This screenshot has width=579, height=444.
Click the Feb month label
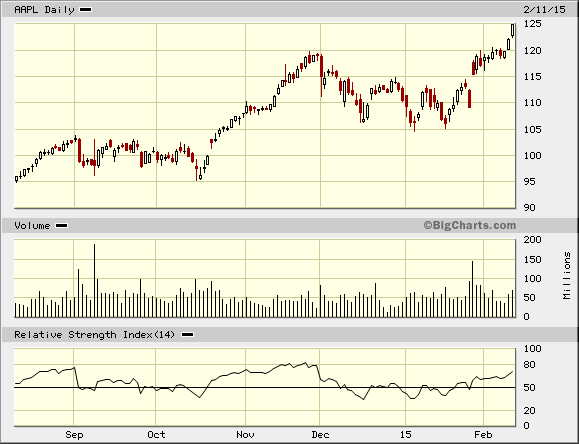pyautogui.click(x=483, y=435)
